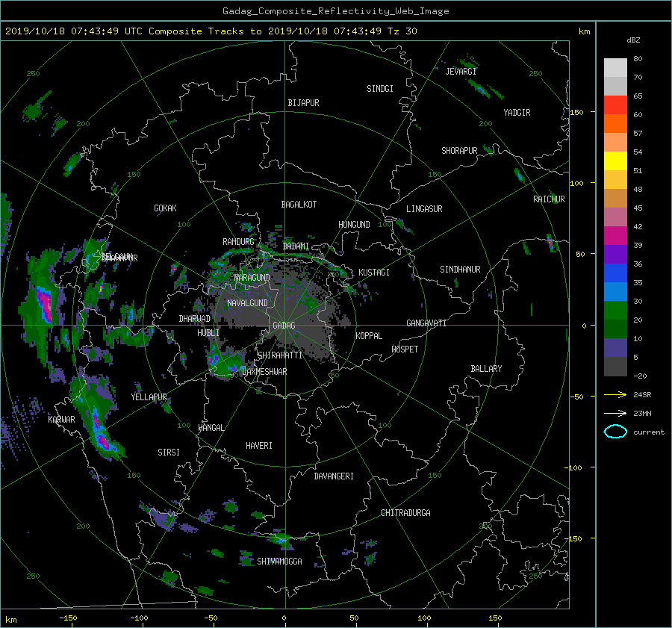Click the LINGASUR city label
The height and width of the screenshot is (628, 672).
[x=424, y=209]
